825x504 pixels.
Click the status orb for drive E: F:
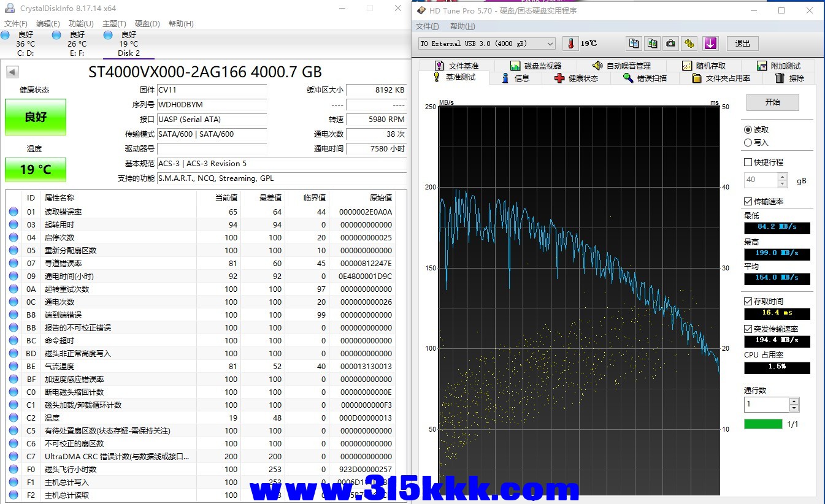pos(56,35)
